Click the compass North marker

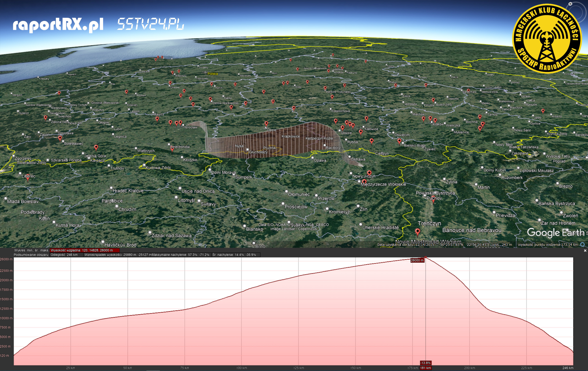tap(570, 4)
